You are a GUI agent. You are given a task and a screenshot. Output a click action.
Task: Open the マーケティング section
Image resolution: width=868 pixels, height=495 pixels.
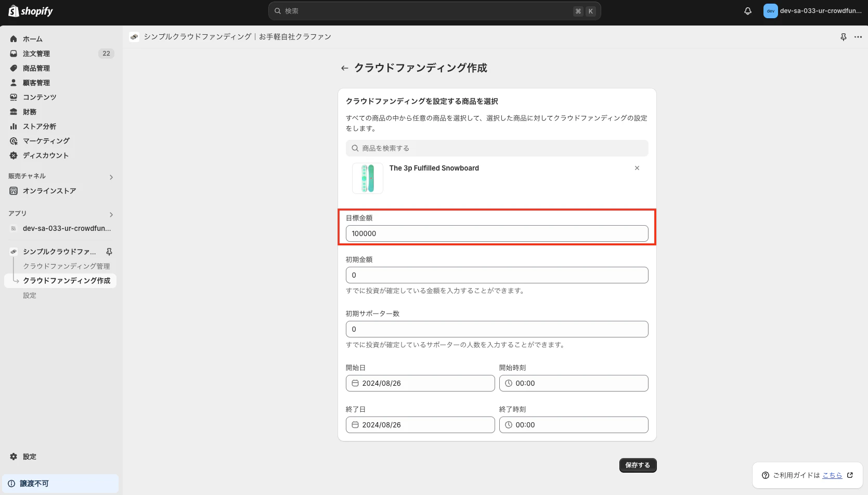46,140
